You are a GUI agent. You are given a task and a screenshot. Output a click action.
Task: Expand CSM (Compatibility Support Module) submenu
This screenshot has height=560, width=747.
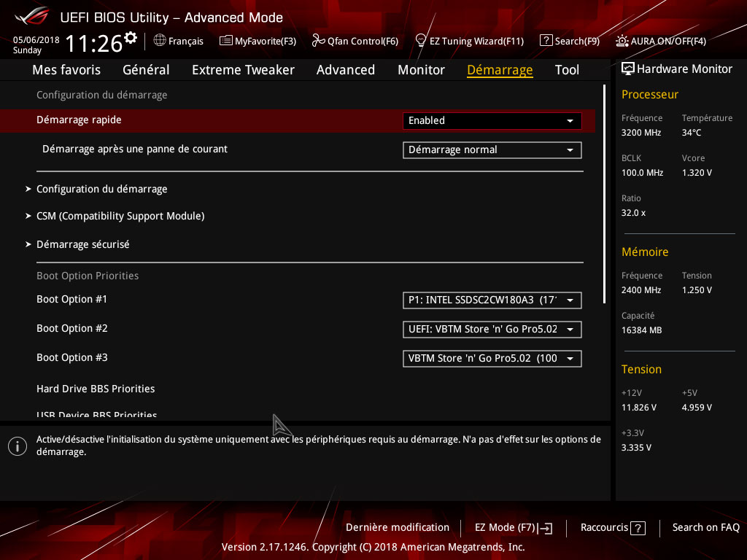[120, 217]
